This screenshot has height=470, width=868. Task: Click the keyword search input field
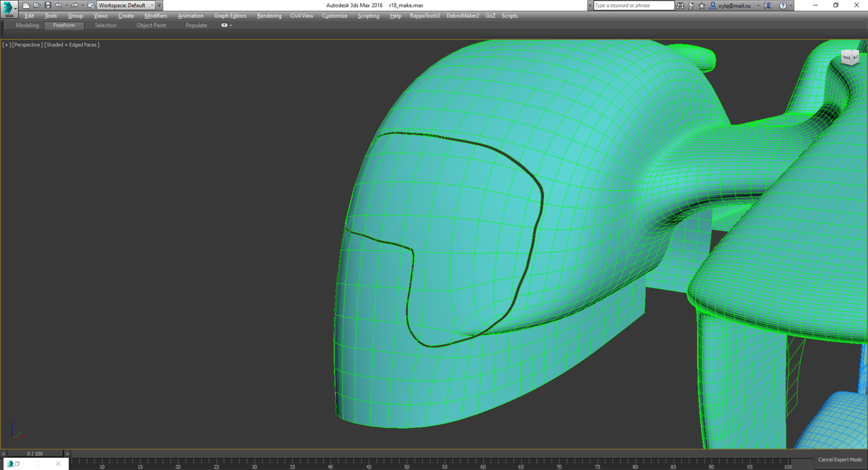coord(633,5)
